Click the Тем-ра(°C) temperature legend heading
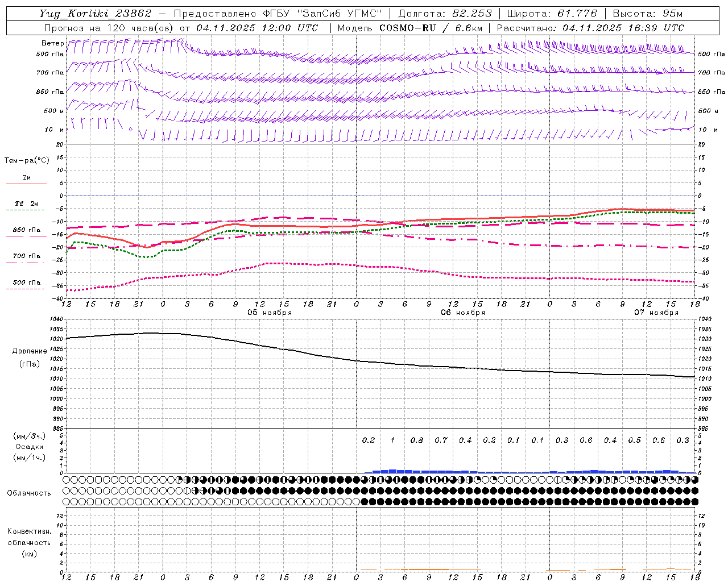Screen dimensions: 728x582 pos(27,161)
